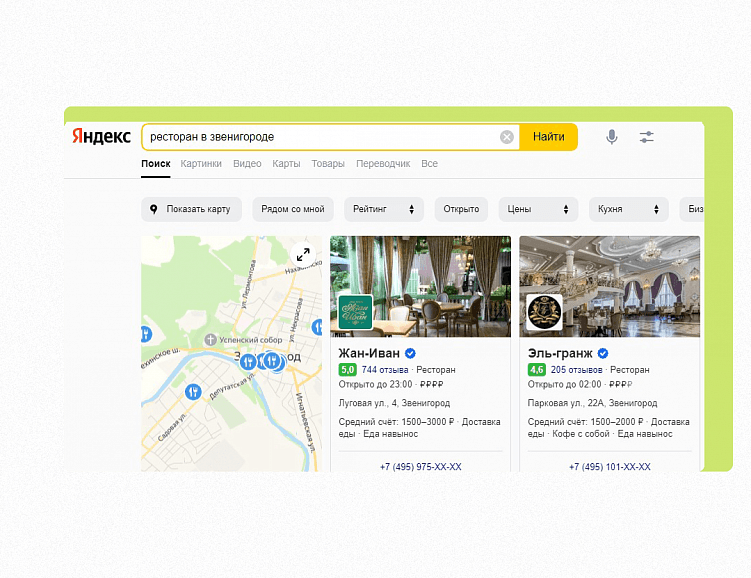
Task: Click the 5,0 rating badge of Жан-Иван
Action: (348, 370)
